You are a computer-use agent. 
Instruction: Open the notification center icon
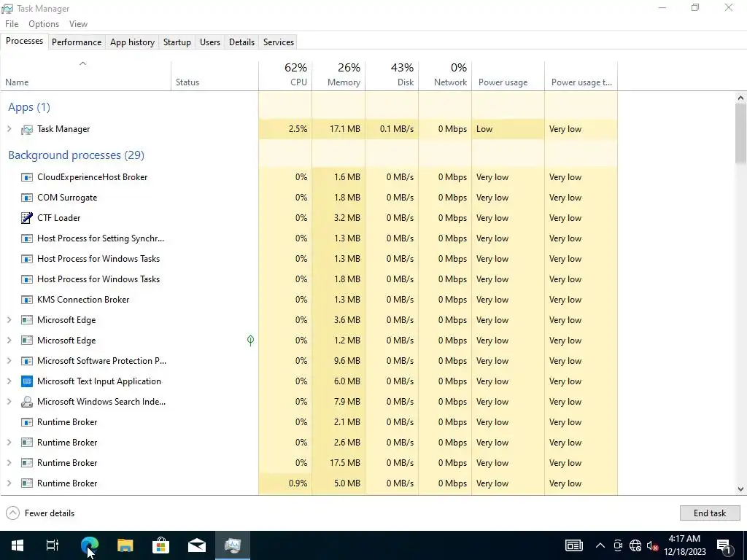(x=724, y=545)
